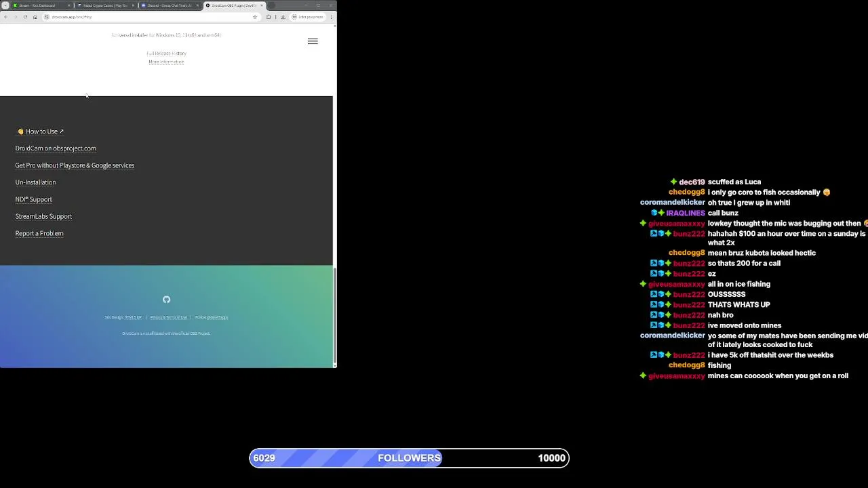Click chat message 'all in on ice fishing'

tap(739, 284)
